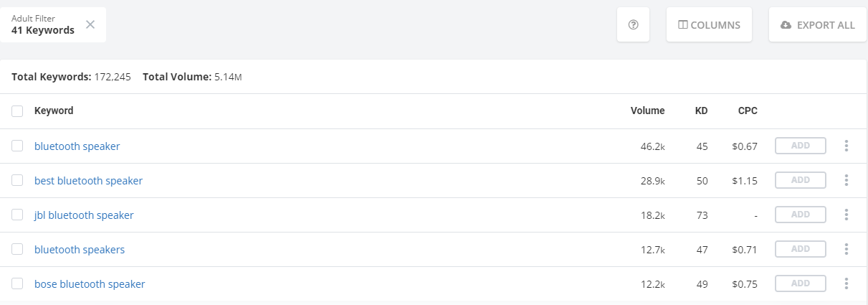Image resolution: width=868 pixels, height=305 pixels.
Task: Select the jbl bluetooth speaker checkbox
Action: (x=17, y=215)
